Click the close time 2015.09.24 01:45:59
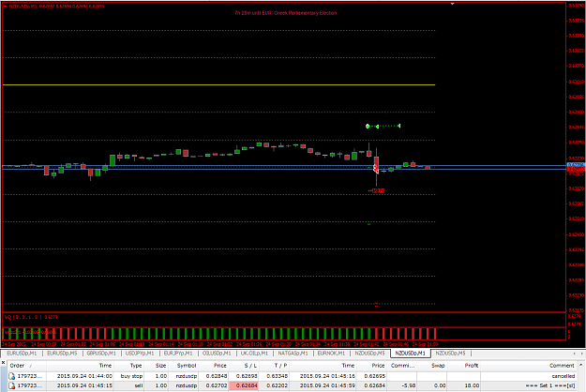The image size is (586, 392). point(327,385)
